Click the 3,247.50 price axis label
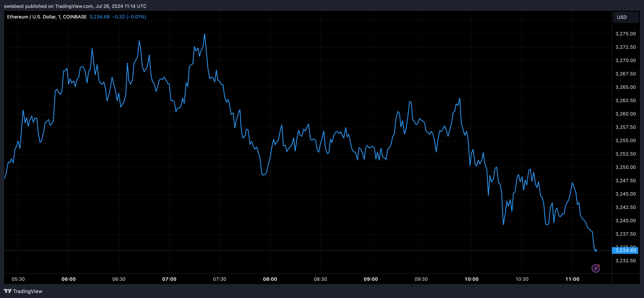This screenshot has height=298, width=644. (626, 181)
